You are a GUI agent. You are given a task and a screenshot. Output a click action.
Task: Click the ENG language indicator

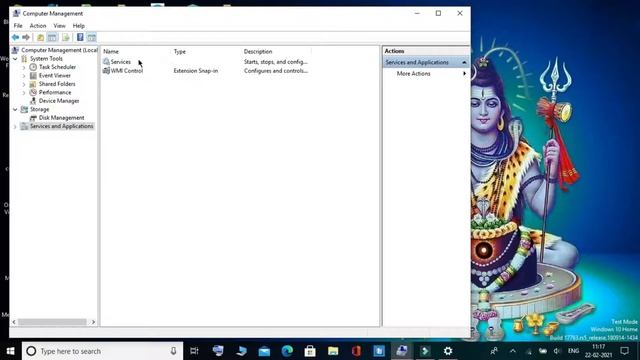point(573,351)
